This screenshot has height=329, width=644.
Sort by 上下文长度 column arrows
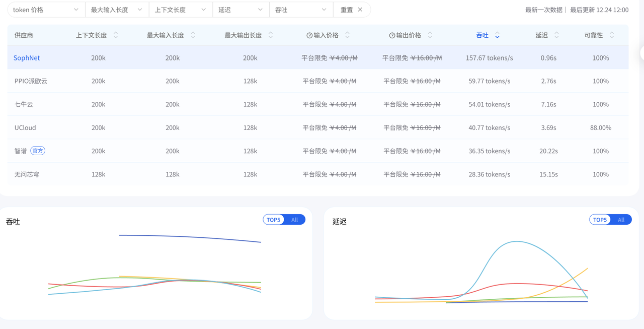tap(116, 35)
